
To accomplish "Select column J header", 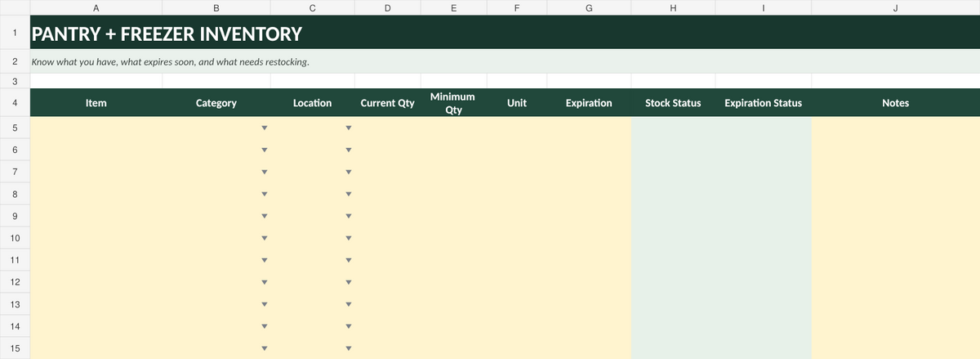I will coord(896,8).
